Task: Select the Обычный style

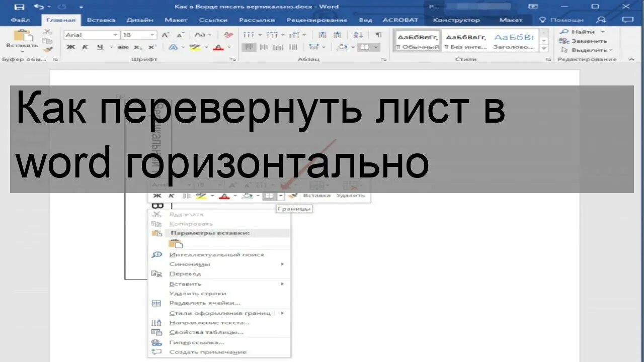Action: 418,41
